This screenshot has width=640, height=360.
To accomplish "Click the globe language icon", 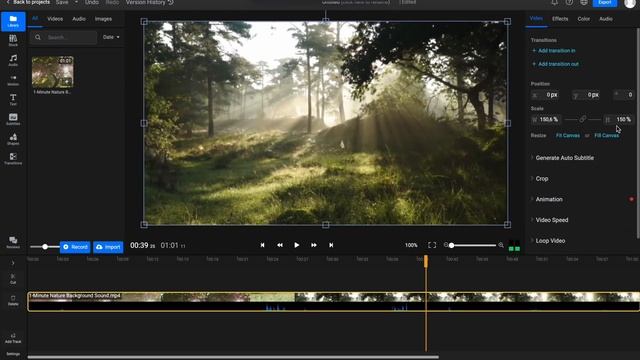I will coord(584,2).
